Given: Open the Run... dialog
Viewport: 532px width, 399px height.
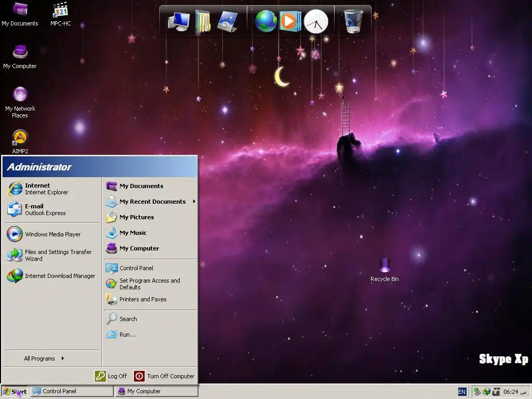Looking at the screenshot, I should (x=151, y=335).
